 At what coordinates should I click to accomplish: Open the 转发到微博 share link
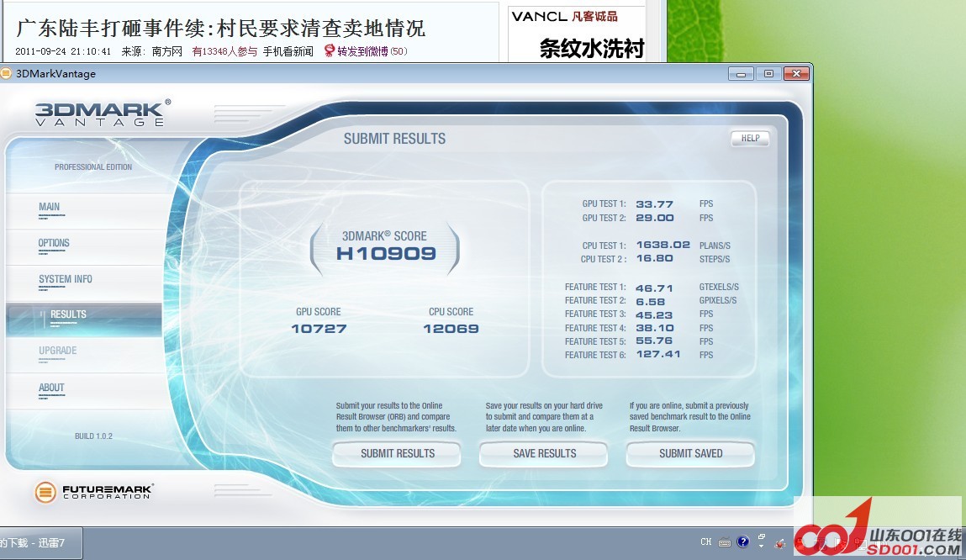(363, 51)
